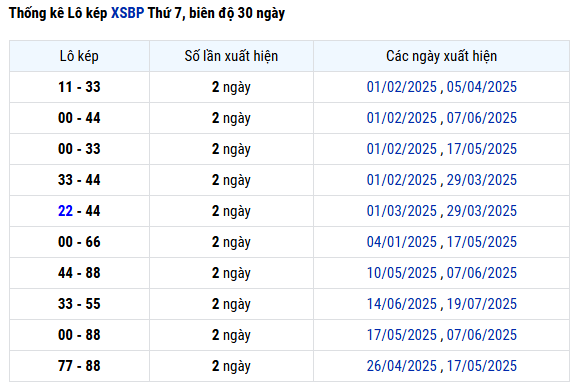Open date 17/05/2025 in the 00 - 33 row
This screenshot has width=575, height=388.
[x=481, y=149]
